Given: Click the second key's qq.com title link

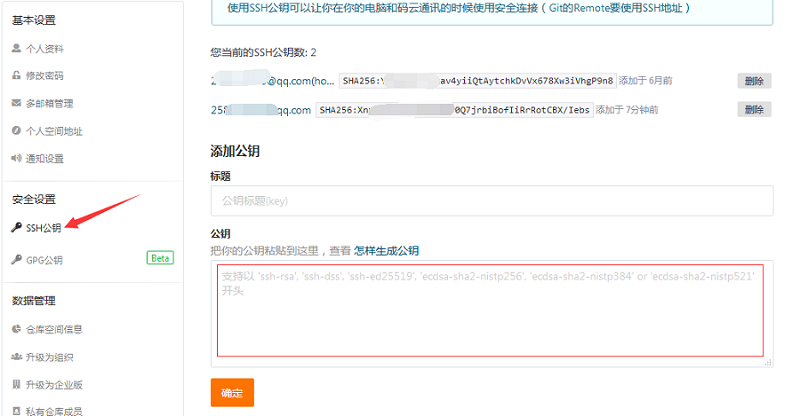Looking at the screenshot, I should (x=261, y=110).
